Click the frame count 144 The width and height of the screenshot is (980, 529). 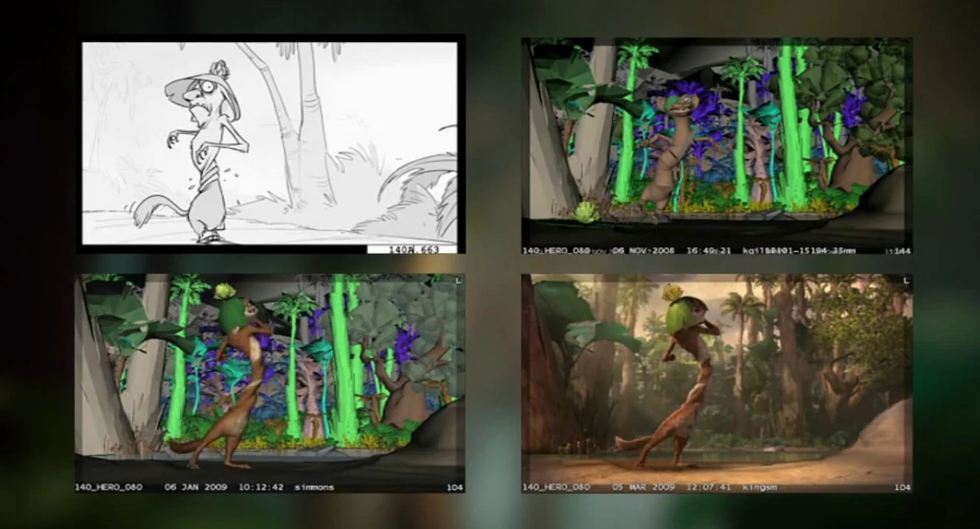903,251
